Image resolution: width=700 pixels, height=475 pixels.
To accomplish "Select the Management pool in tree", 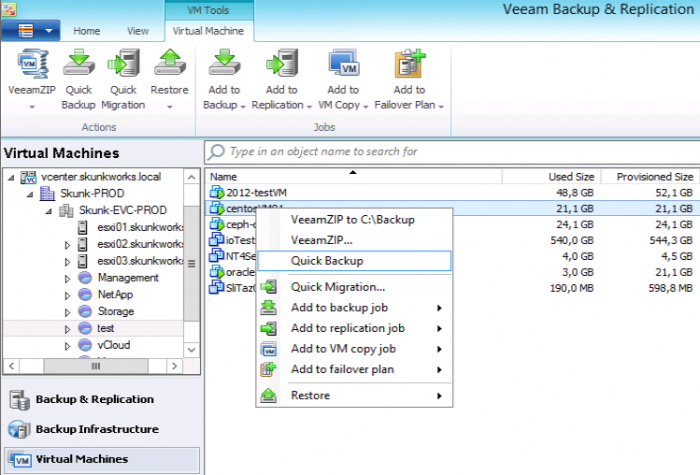I will (128, 278).
